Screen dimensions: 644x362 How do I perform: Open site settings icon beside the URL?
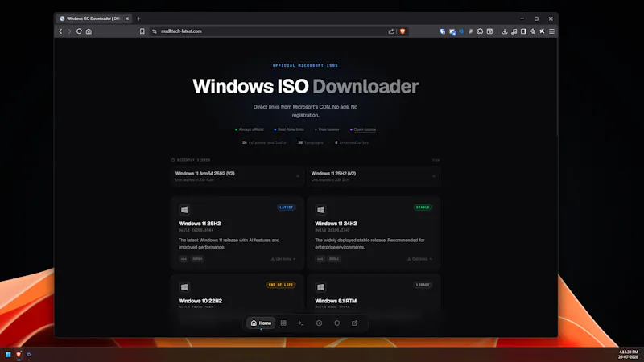point(155,31)
